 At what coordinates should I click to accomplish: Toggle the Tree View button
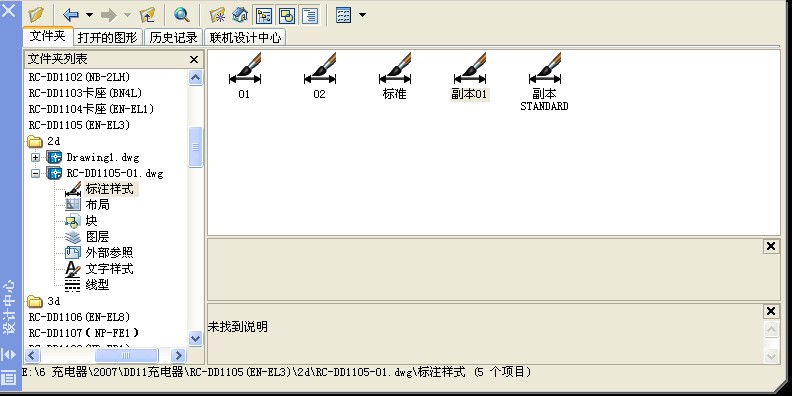coord(264,15)
